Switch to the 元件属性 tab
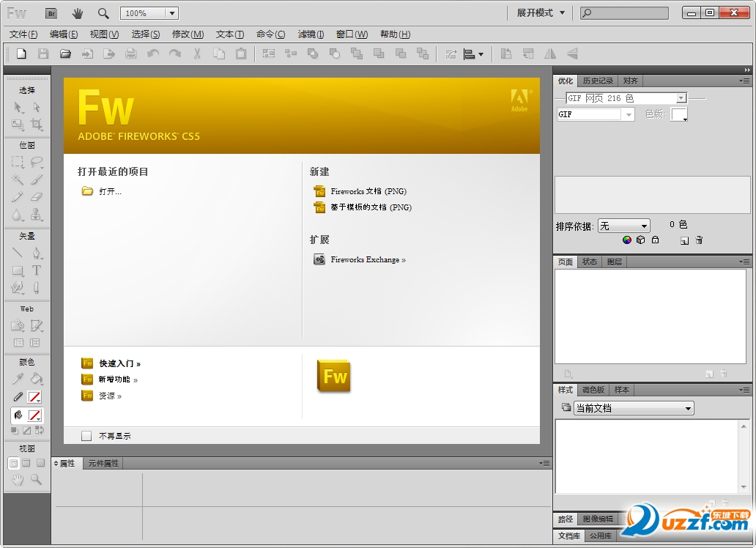 click(x=103, y=464)
